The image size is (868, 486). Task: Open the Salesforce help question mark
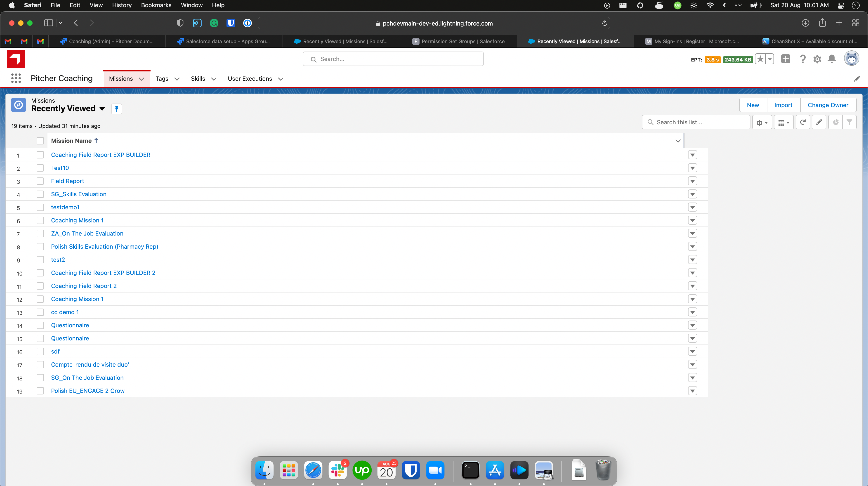click(803, 59)
